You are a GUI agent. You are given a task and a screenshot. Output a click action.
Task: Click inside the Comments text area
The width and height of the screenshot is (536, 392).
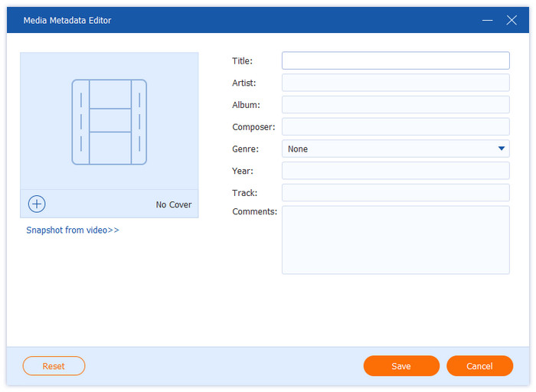pyautogui.click(x=395, y=240)
